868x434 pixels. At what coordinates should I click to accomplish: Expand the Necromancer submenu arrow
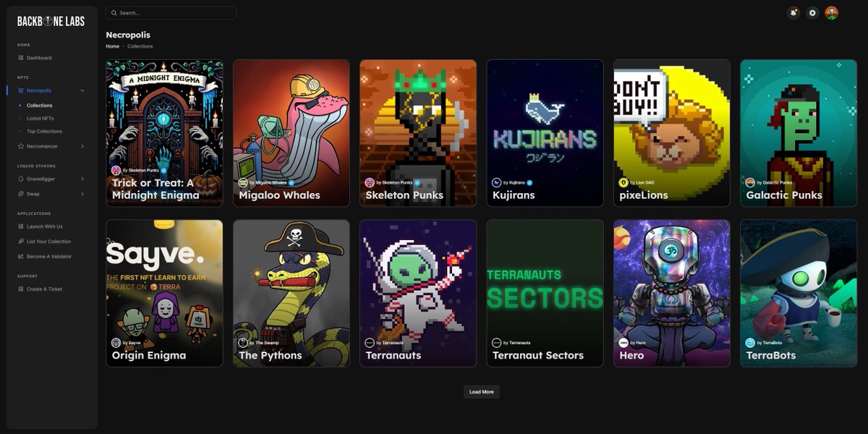pyautogui.click(x=82, y=146)
